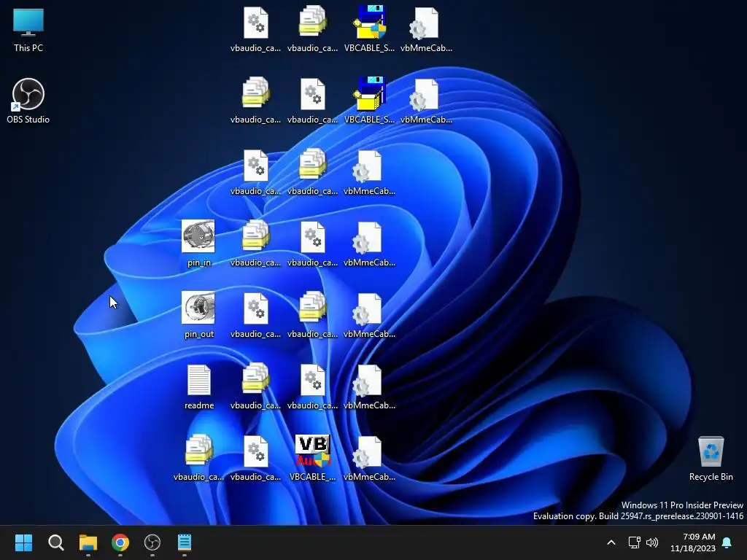Viewport: 747px width, 560px height.
Task: Select stacked-files vbaudio_ca... icon in shielded VBCABLE_S... row
Action: pyautogui.click(x=312, y=29)
